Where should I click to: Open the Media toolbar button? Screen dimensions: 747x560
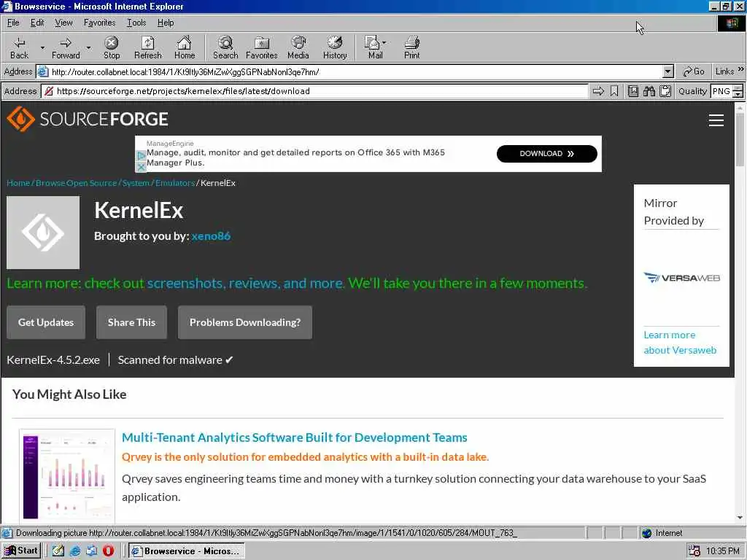[298, 47]
